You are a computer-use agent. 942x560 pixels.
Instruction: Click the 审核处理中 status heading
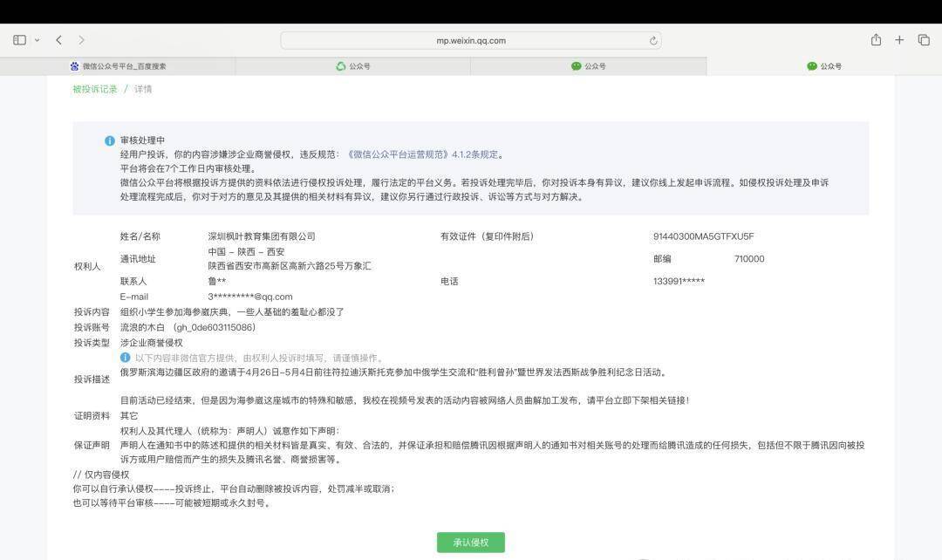(x=142, y=140)
